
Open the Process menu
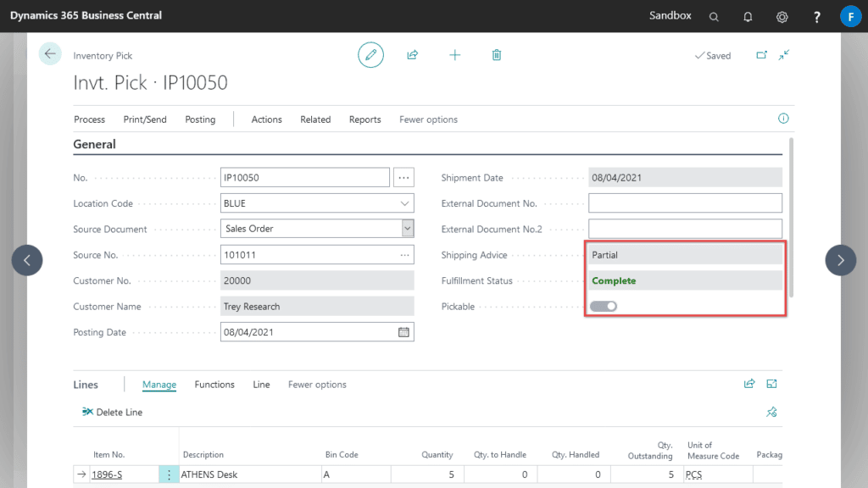pyautogui.click(x=89, y=119)
